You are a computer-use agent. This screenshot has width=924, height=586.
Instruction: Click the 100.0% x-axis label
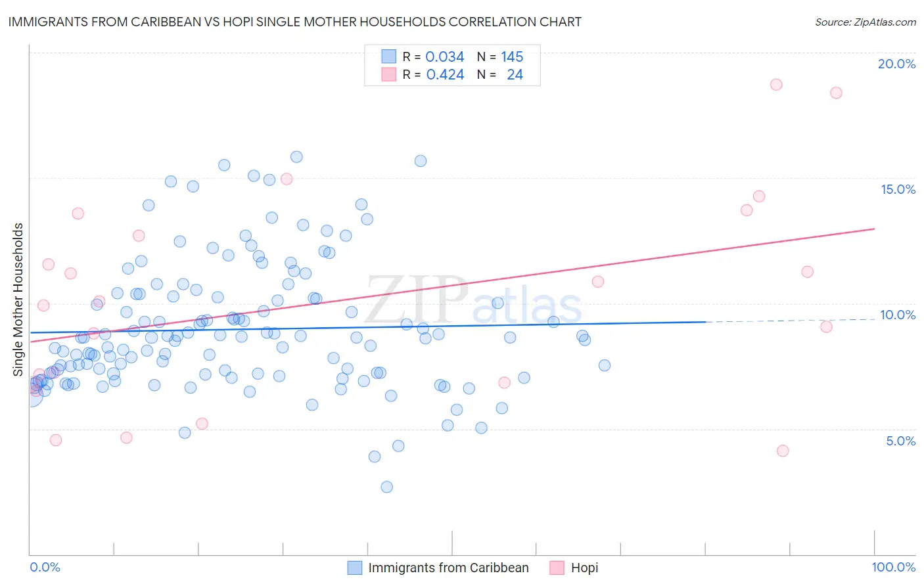click(x=893, y=567)
